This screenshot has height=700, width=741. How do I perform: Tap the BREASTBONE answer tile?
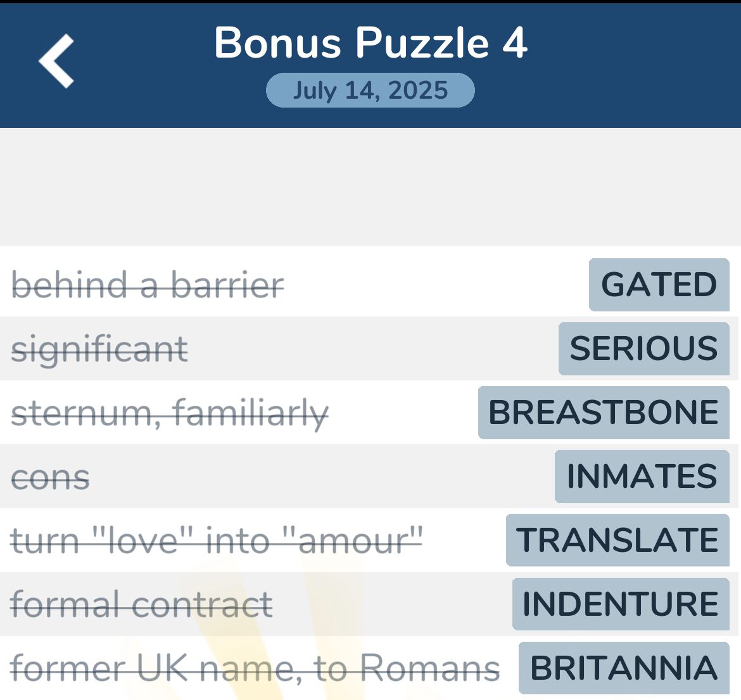pyautogui.click(x=604, y=413)
